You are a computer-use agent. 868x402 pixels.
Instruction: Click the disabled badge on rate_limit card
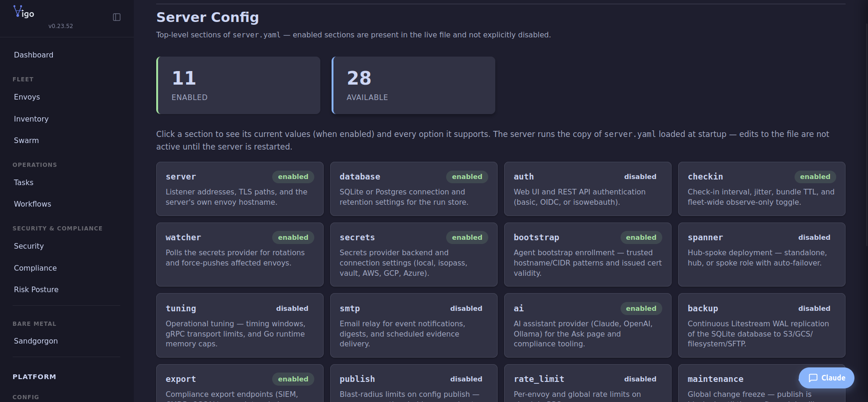point(640,379)
